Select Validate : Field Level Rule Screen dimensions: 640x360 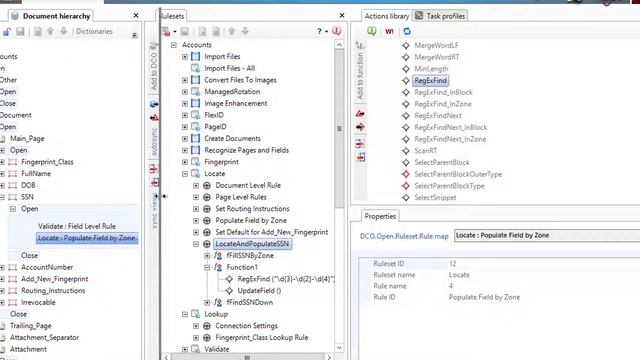77,226
